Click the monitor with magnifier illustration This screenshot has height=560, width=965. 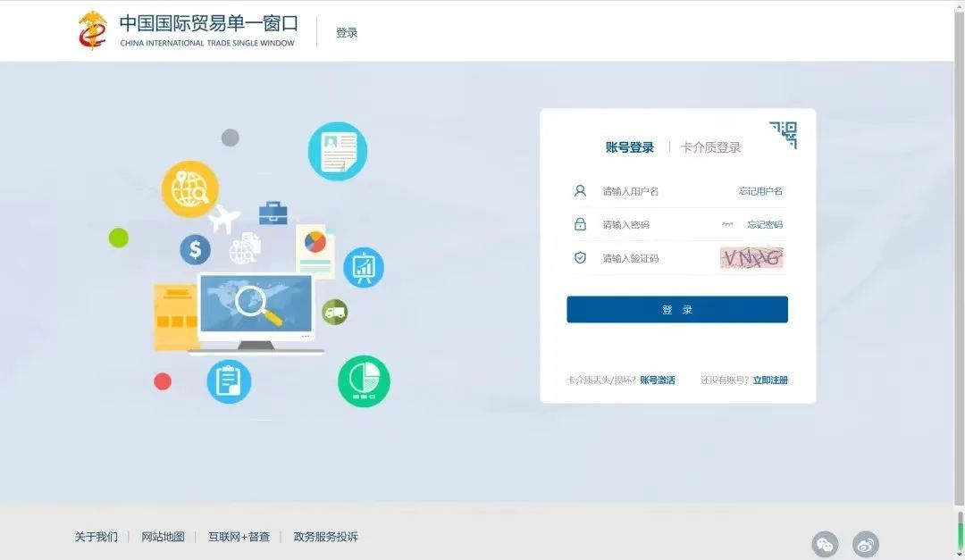coord(256,313)
